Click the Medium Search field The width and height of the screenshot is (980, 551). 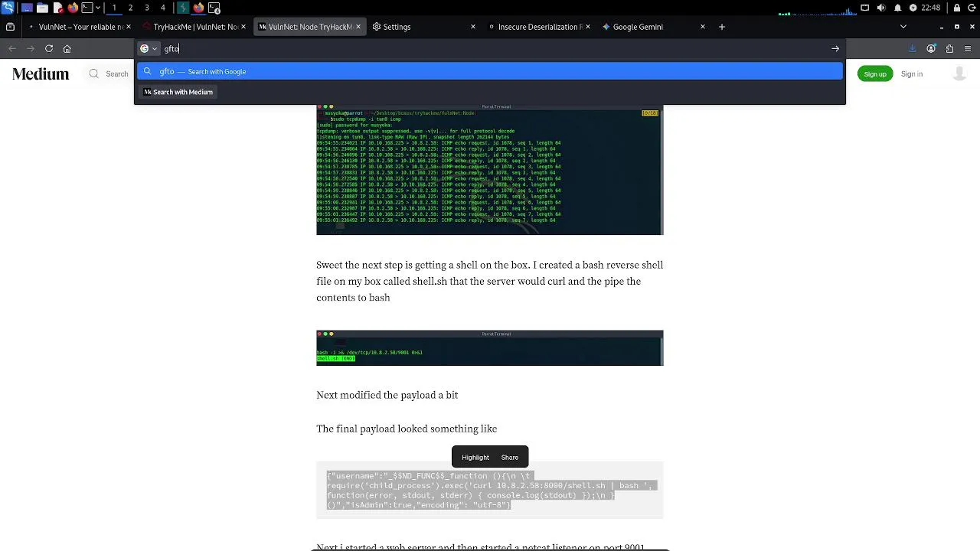(109, 74)
